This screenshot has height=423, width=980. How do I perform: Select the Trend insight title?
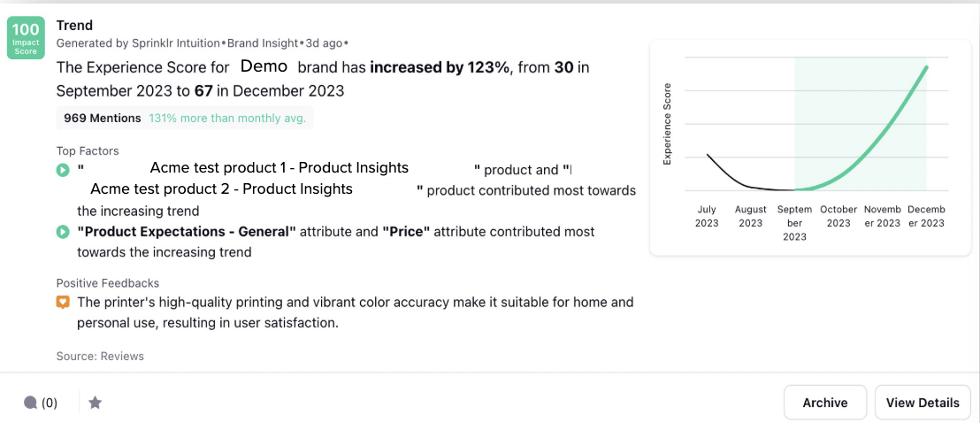coord(74,26)
